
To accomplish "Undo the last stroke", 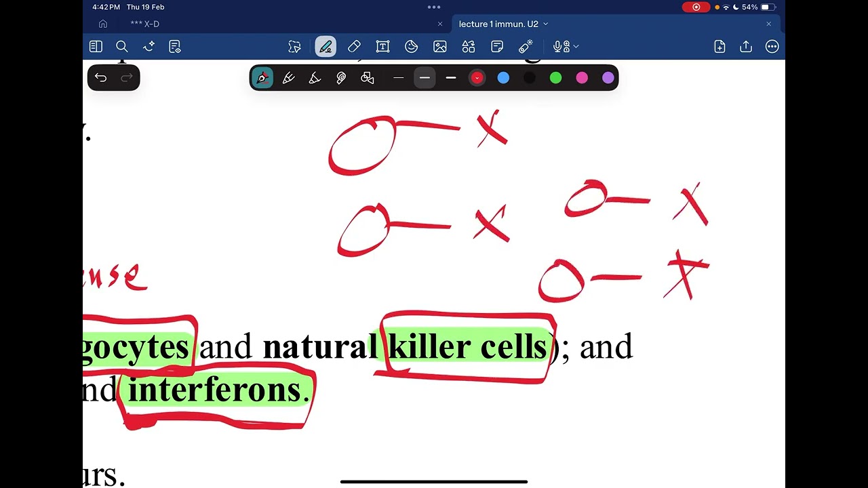I will tap(100, 78).
